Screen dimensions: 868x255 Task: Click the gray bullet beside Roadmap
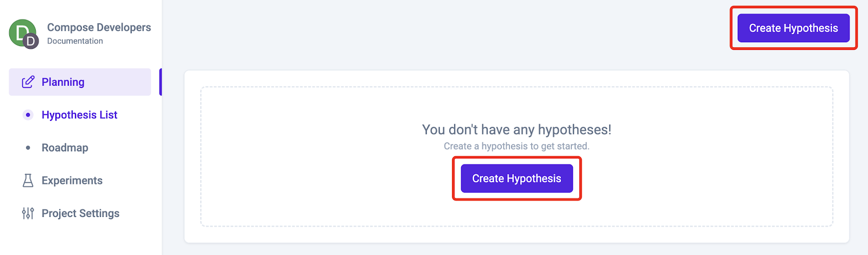28,148
